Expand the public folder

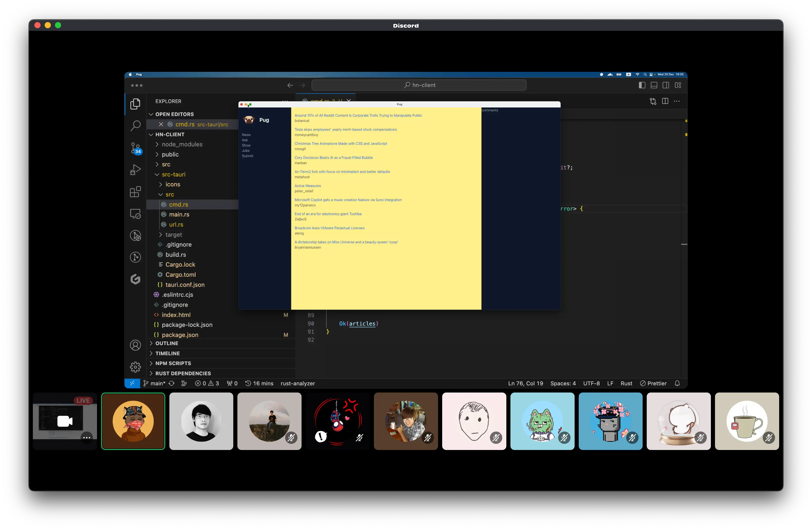[170, 154]
